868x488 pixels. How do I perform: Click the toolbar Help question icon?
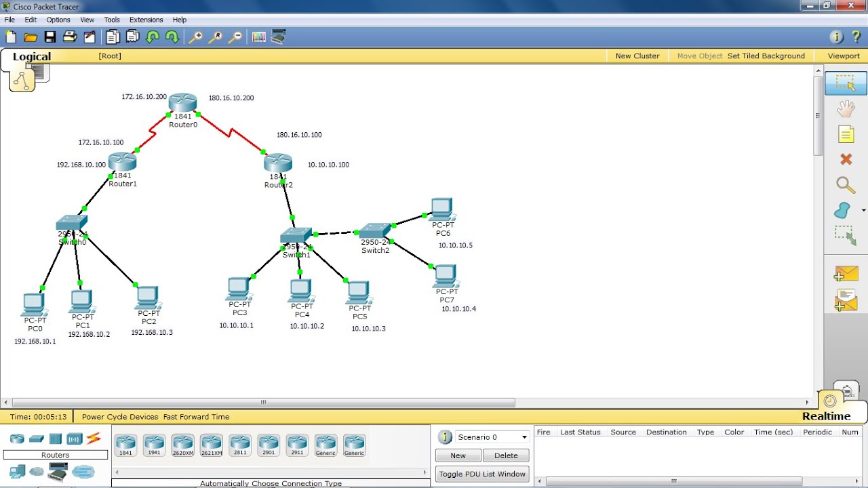pos(856,37)
